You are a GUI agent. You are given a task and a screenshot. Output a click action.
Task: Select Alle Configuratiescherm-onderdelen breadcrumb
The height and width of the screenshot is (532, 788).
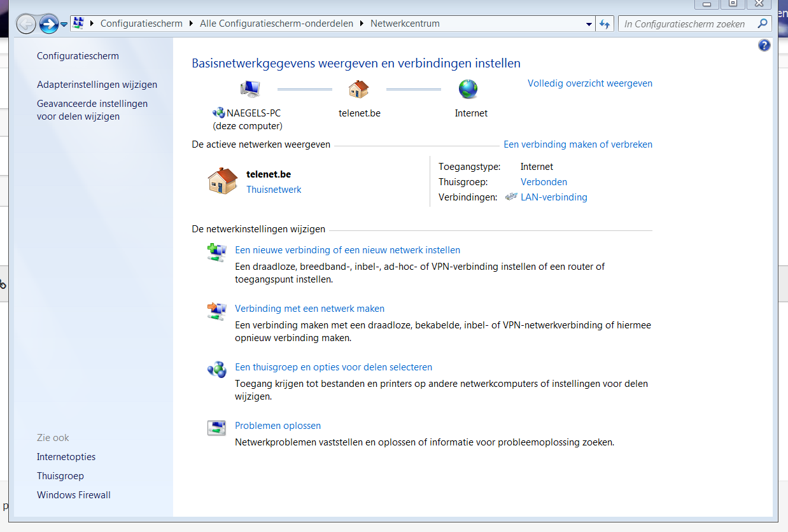[276, 24]
